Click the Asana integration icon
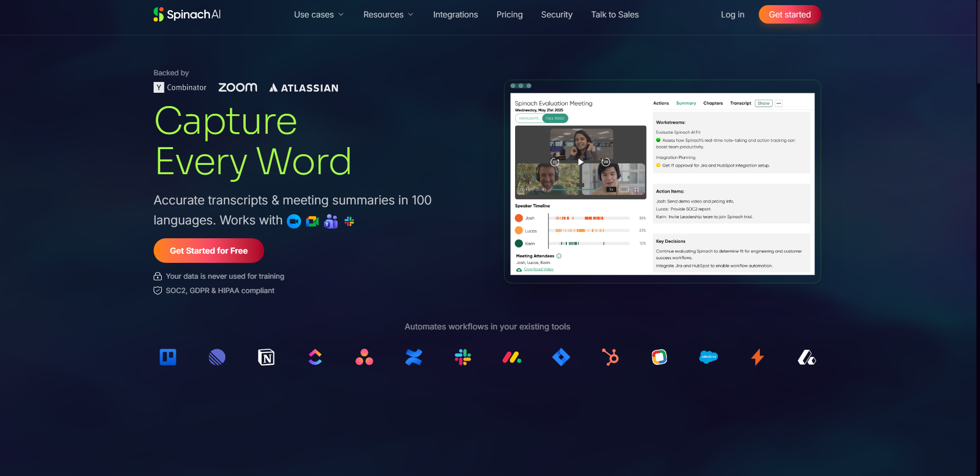Viewport: 980px width, 476px height. tap(365, 357)
